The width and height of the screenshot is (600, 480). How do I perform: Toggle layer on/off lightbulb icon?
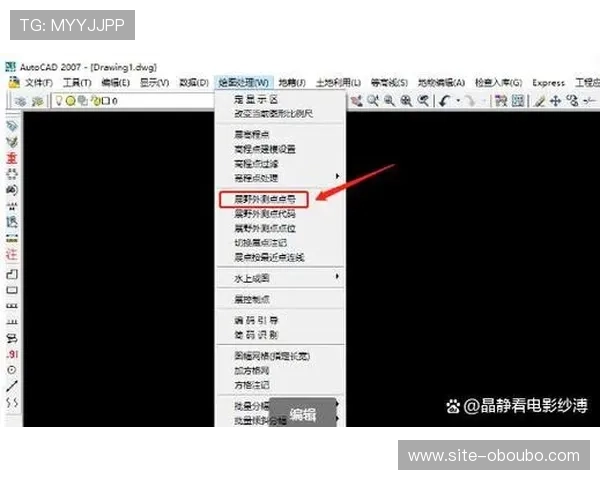(59, 101)
